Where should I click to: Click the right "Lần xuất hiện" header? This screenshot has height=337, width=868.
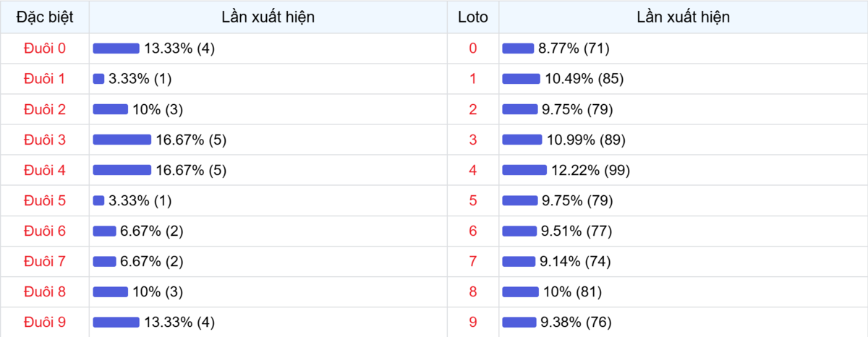click(x=683, y=17)
